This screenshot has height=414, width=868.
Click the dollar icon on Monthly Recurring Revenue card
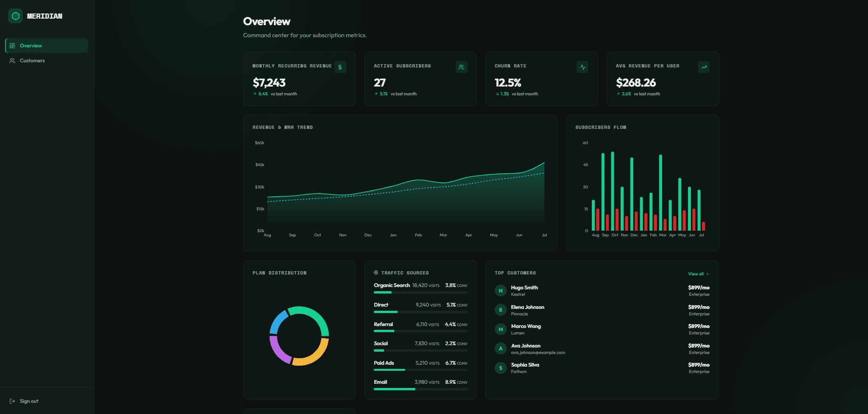(x=340, y=67)
